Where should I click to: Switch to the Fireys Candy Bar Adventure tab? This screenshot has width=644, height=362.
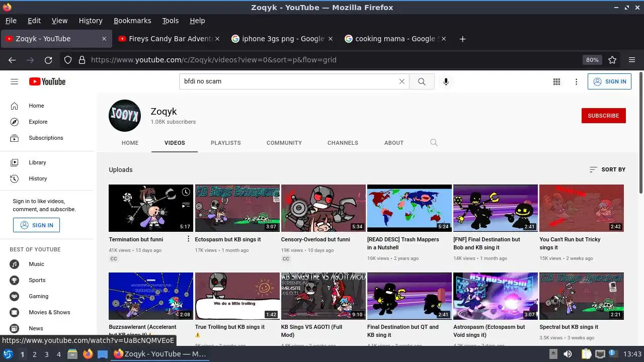coord(170,39)
